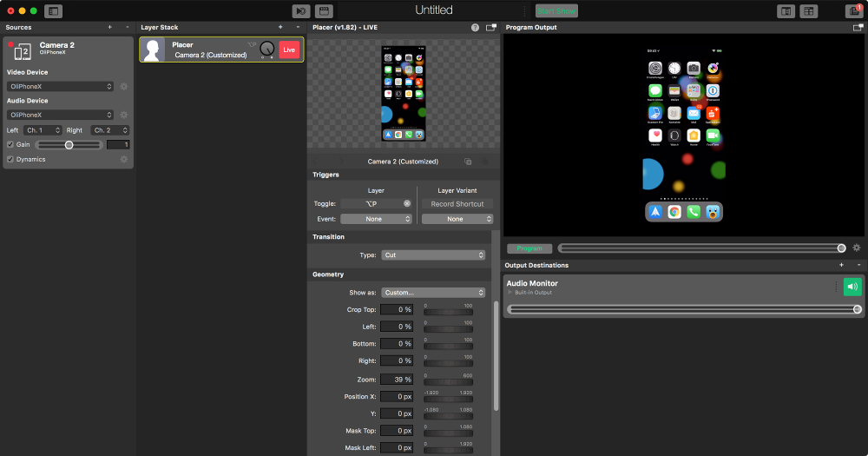Screen dimensions: 868x456
Task: Add a layer with the Layer Stack plus
Action: point(280,27)
